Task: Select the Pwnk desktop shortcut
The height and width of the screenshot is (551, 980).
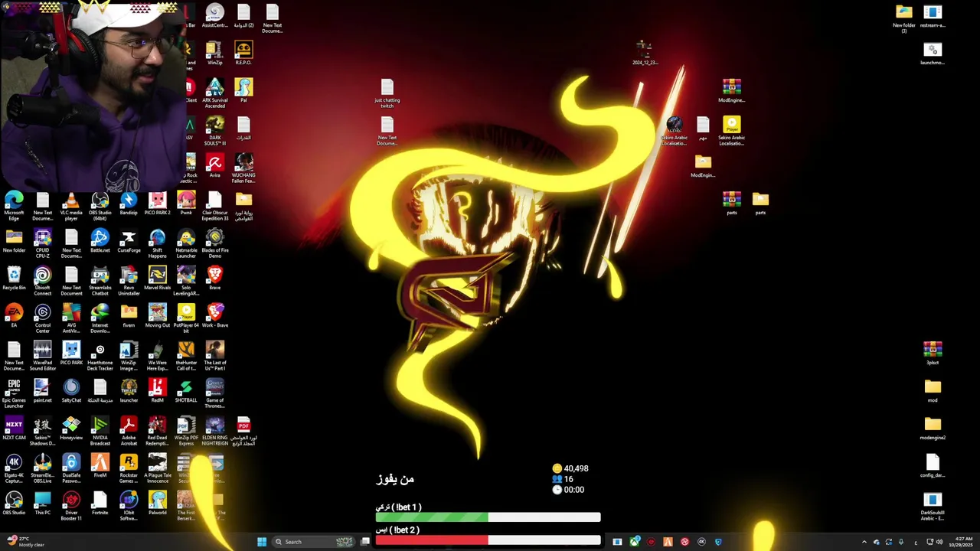Action: (186, 204)
